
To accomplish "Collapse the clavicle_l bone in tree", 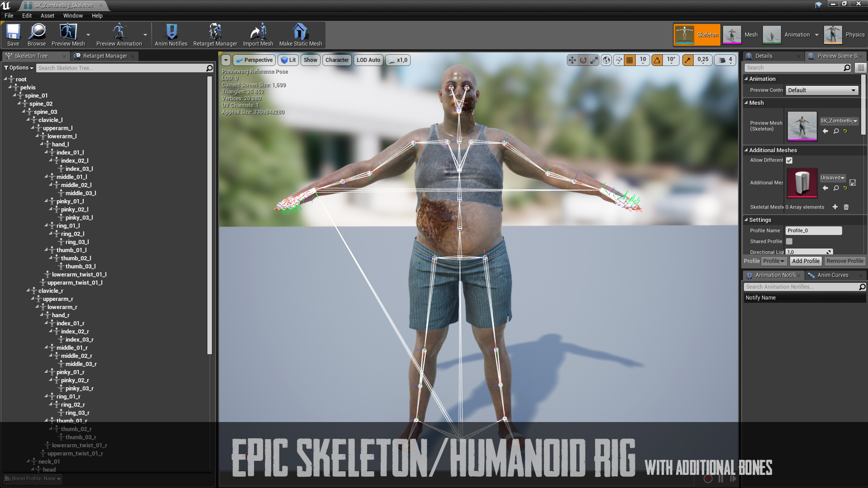I will pos(28,120).
